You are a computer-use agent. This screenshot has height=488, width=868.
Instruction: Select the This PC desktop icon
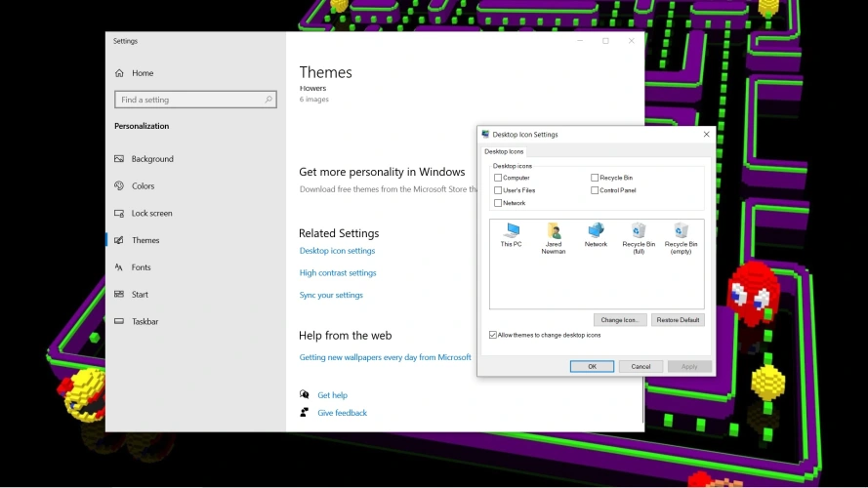point(511,231)
